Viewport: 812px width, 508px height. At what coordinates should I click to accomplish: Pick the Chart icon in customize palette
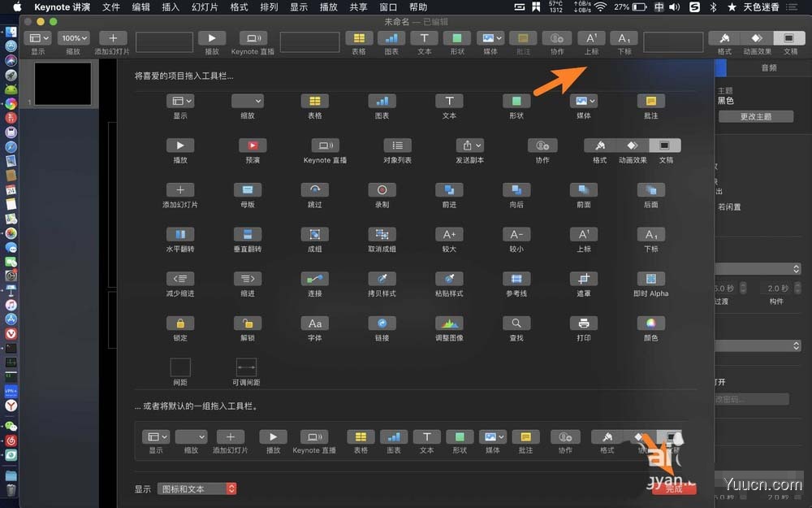tap(382, 101)
